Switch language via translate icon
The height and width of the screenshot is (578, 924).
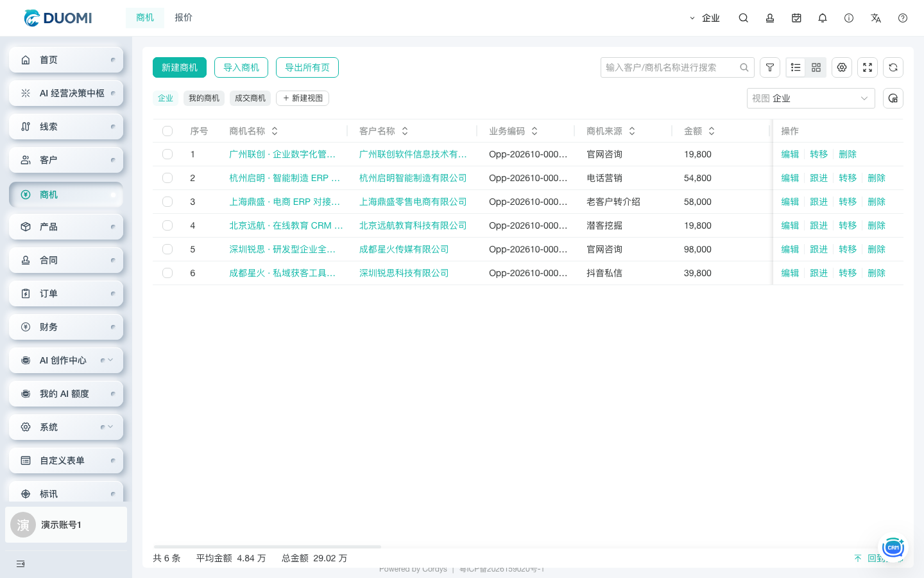[x=876, y=18]
